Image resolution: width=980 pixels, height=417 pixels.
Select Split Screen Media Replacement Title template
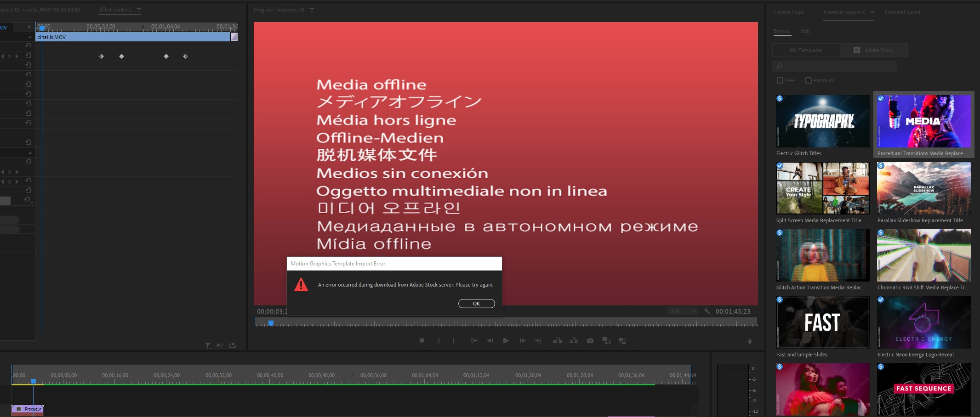(x=823, y=188)
